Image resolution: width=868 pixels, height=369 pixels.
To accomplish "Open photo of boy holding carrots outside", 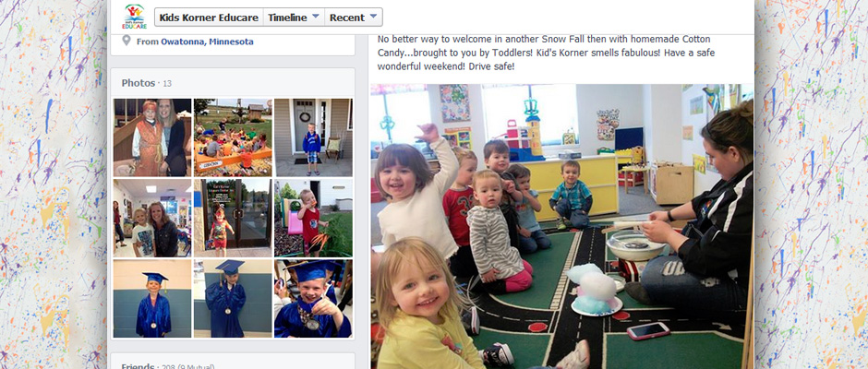I will tap(313, 218).
